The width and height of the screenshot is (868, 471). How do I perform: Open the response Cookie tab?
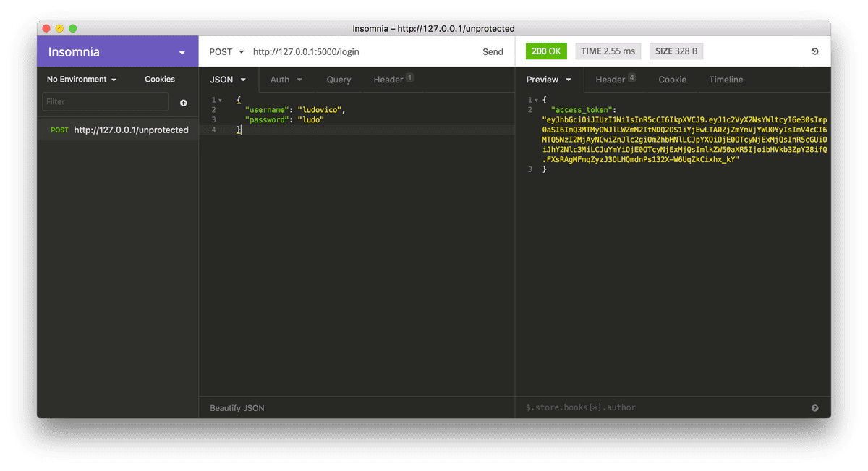[672, 80]
